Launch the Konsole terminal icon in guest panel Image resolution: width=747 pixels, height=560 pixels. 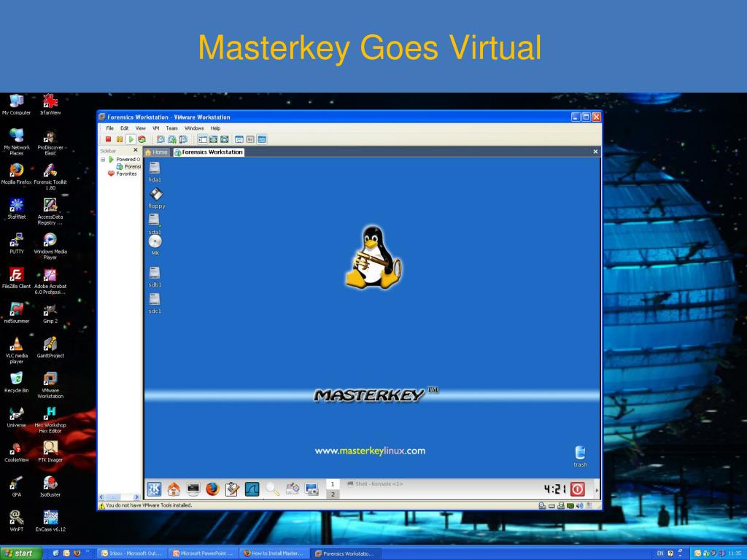click(x=193, y=489)
